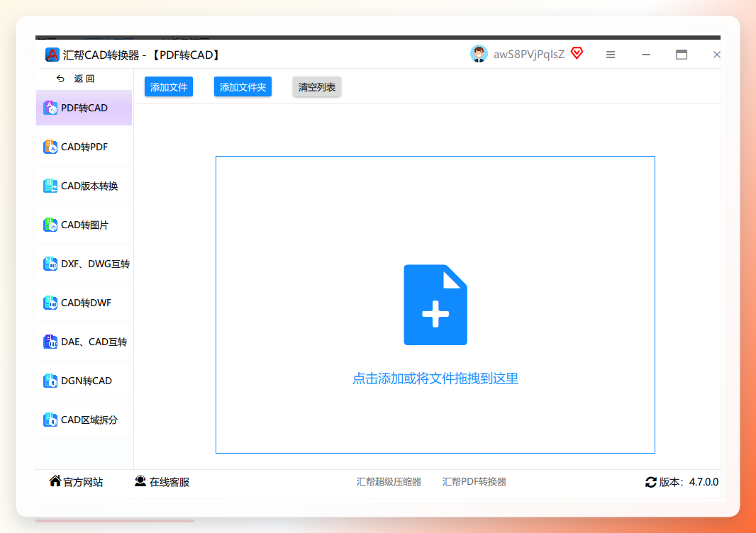
Task: Click the 返回 text
Action: pos(84,79)
